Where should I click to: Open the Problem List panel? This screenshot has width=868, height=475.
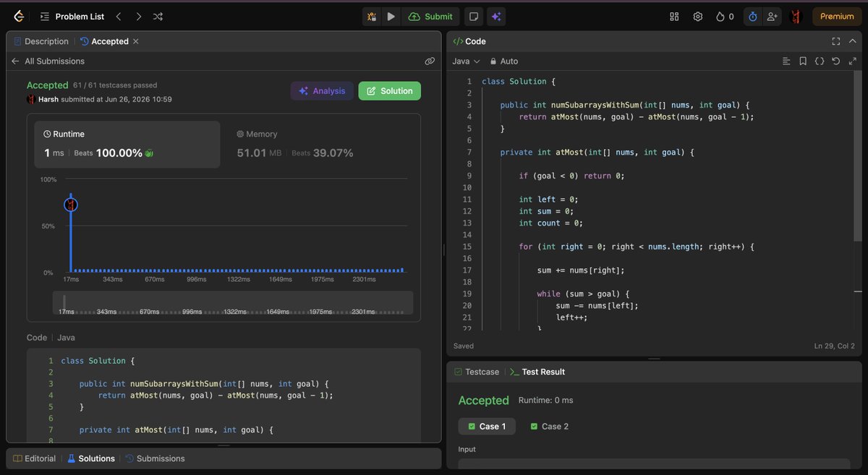click(72, 16)
